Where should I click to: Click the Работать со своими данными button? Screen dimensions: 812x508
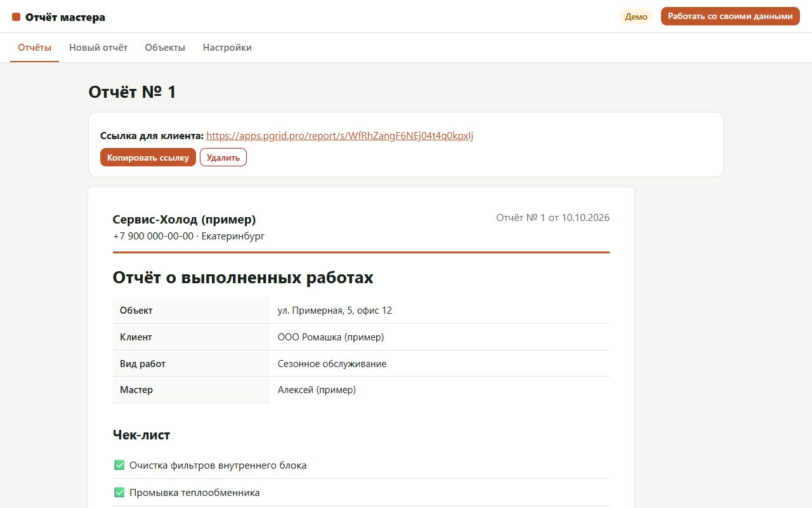[x=730, y=17]
